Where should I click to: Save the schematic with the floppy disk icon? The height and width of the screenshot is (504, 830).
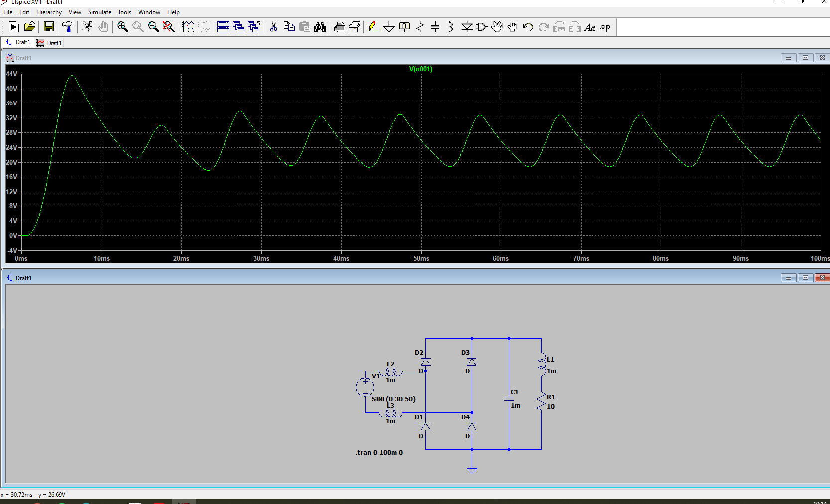[x=48, y=27]
